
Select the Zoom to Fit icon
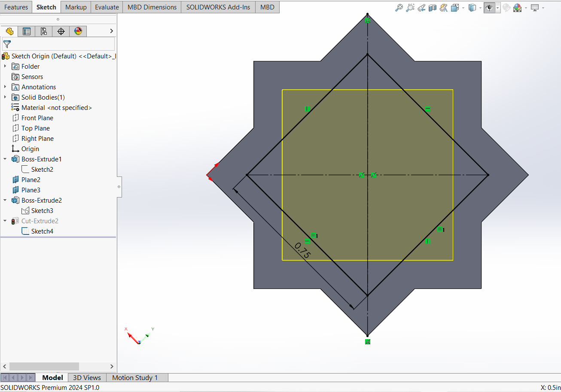point(399,7)
